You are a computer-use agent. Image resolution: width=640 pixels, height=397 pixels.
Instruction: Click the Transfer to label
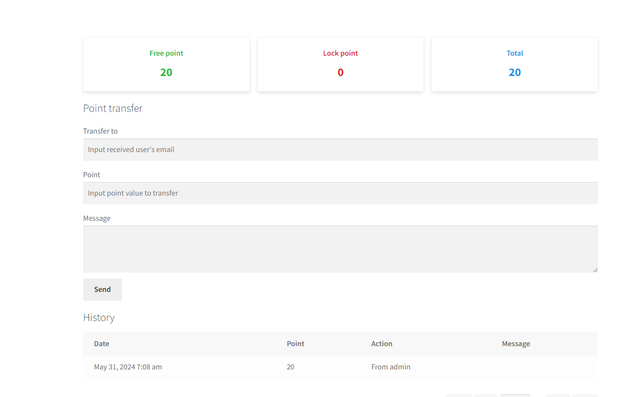100,131
